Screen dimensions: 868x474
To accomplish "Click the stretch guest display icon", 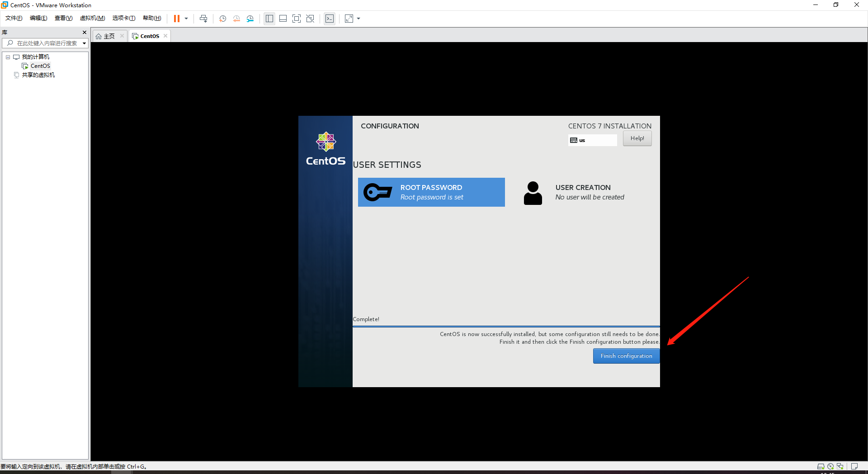I will click(x=349, y=19).
